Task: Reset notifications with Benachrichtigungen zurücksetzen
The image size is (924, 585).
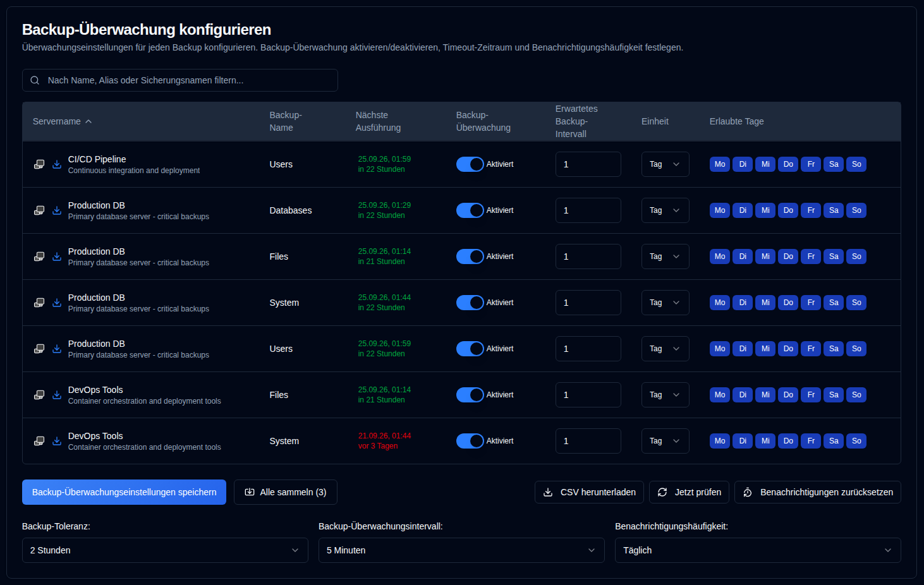Action: coord(818,492)
